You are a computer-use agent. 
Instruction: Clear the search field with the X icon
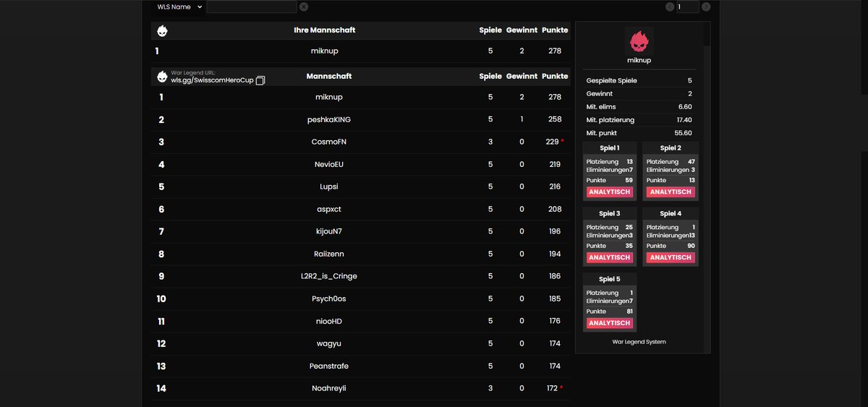304,7
